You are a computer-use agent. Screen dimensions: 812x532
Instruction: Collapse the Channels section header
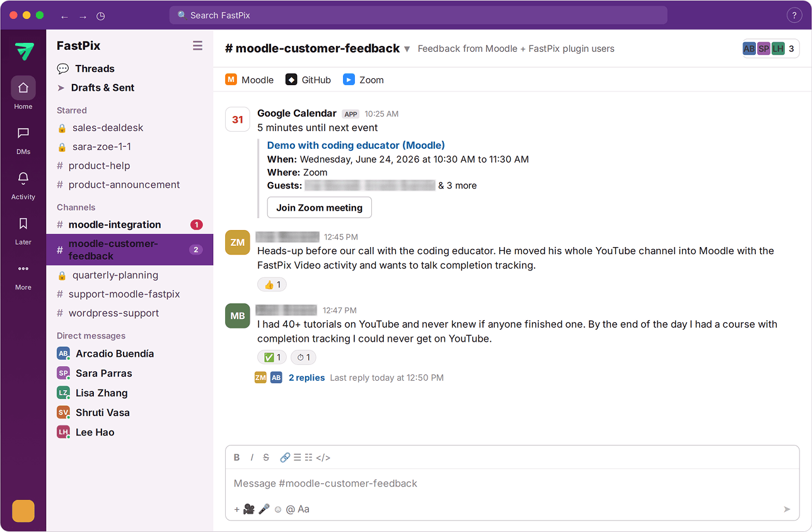pyautogui.click(x=76, y=207)
